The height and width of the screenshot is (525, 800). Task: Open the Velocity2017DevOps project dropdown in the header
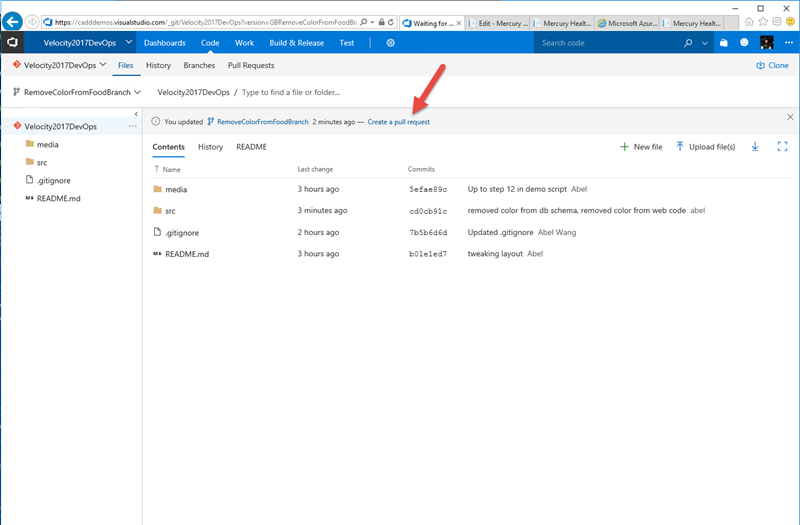click(88, 43)
